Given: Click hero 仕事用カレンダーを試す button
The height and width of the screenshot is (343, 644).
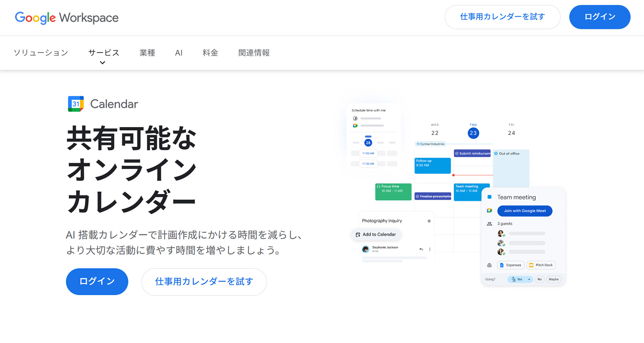Looking at the screenshot, I should pyautogui.click(x=204, y=281).
